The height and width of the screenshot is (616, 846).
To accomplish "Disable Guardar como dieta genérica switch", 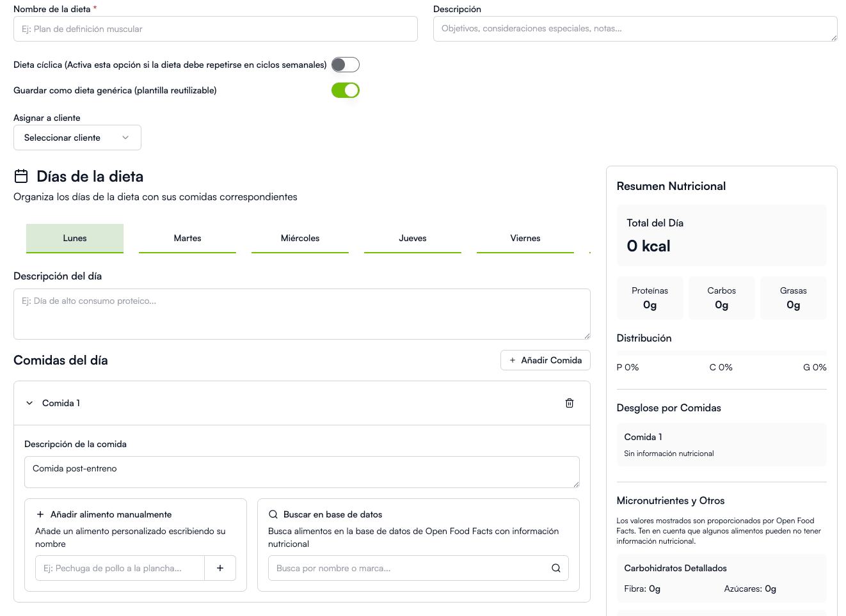I will click(x=345, y=90).
